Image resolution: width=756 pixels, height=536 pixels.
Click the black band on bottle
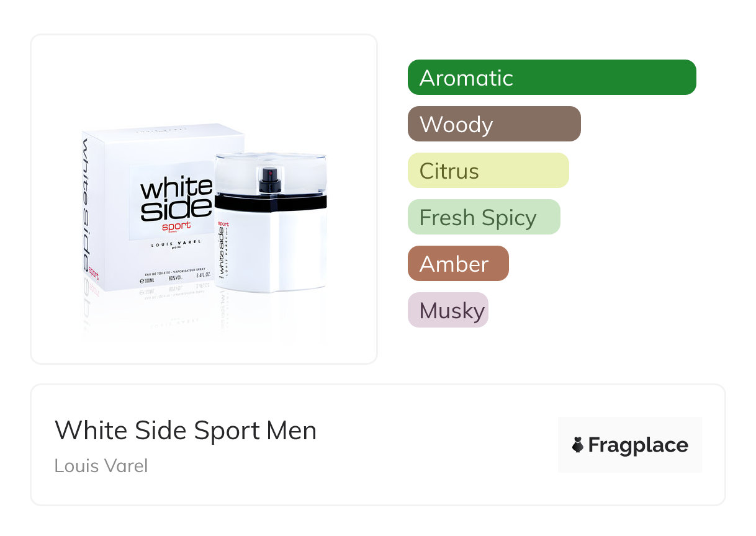(271, 202)
